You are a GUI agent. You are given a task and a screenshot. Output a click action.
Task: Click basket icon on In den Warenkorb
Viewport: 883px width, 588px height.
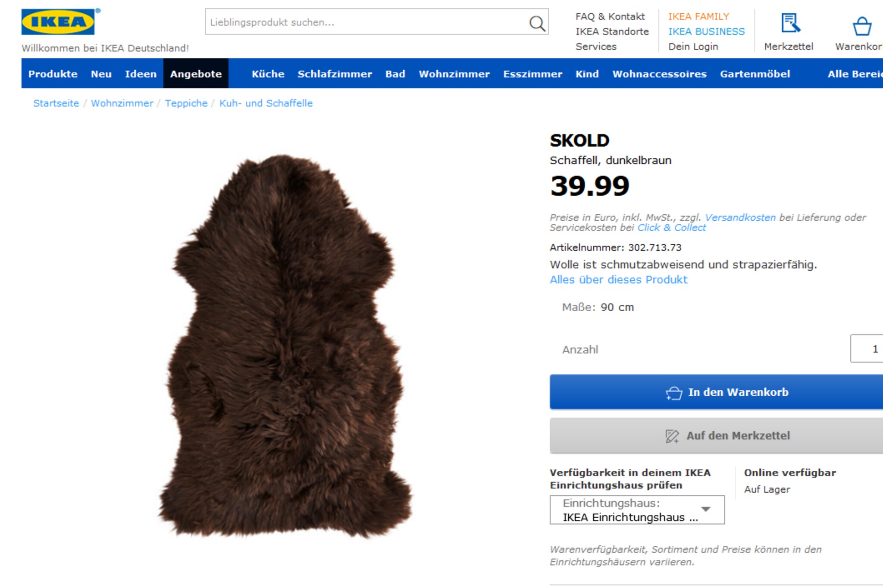(674, 393)
